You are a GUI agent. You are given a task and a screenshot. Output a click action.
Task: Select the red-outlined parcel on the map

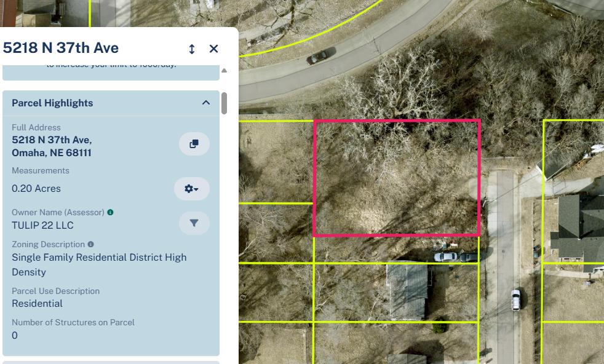[397, 178]
